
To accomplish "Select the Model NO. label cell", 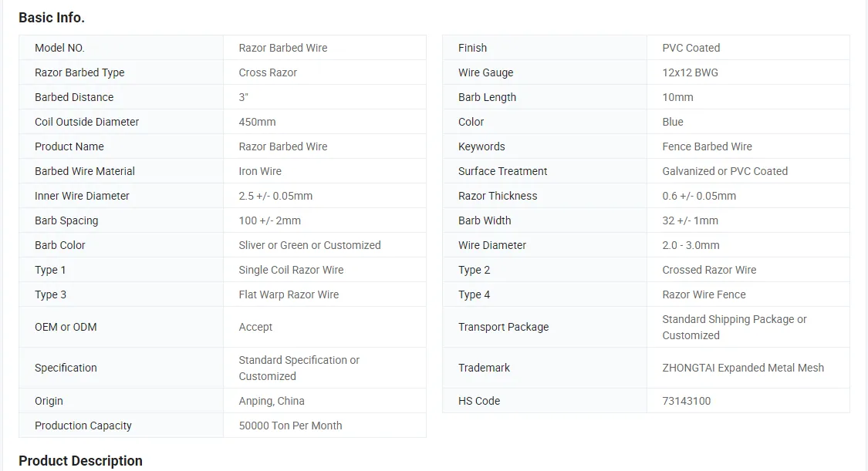I will pyautogui.click(x=59, y=48).
